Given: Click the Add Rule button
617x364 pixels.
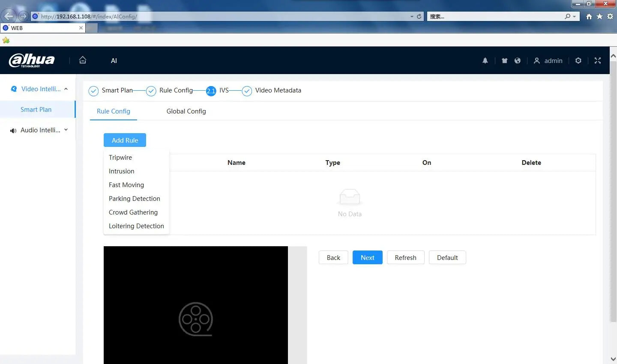Looking at the screenshot, I should (x=125, y=140).
